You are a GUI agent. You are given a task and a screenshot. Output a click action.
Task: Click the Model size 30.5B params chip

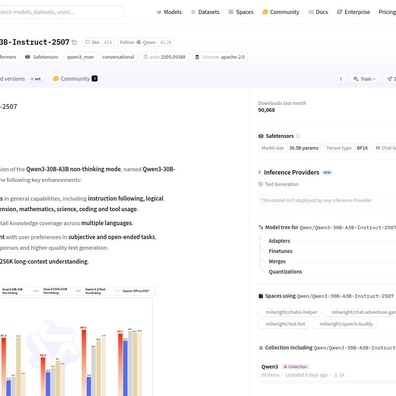pyautogui.click(x=290, y=148)
